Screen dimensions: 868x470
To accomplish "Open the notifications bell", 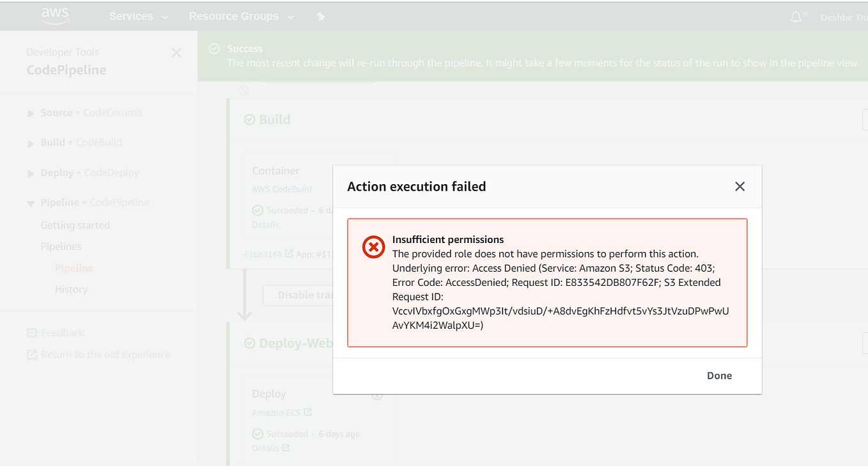I will point(796,17).
